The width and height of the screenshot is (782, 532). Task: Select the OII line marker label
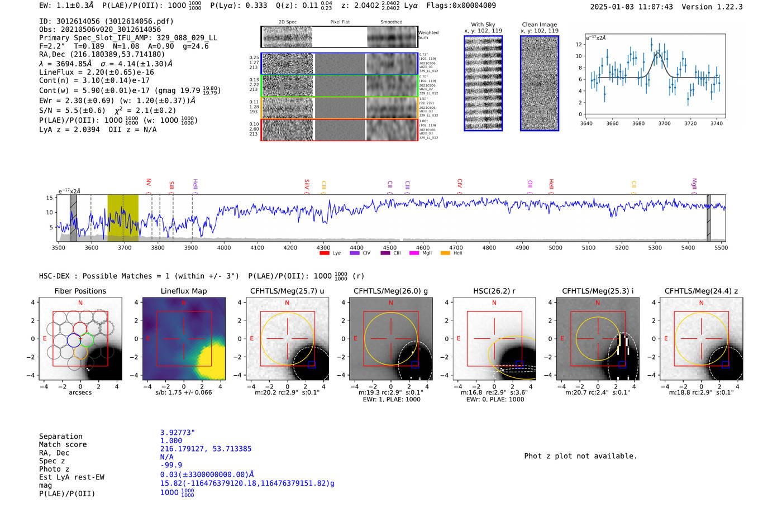530,184
